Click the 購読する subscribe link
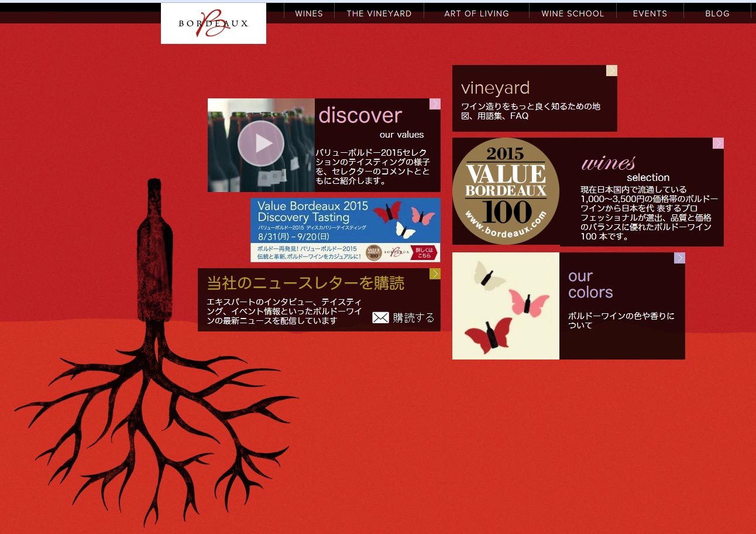756x534 pixels. coord(414,317)
